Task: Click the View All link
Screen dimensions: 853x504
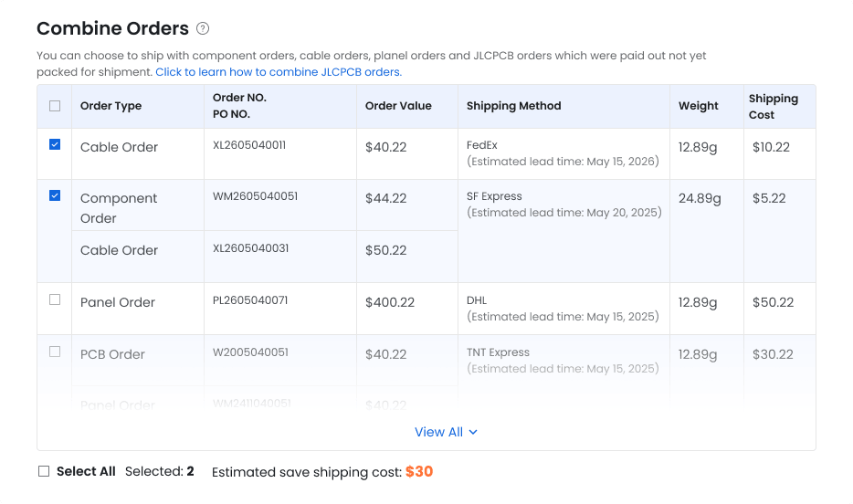Action: pos(439,432)
